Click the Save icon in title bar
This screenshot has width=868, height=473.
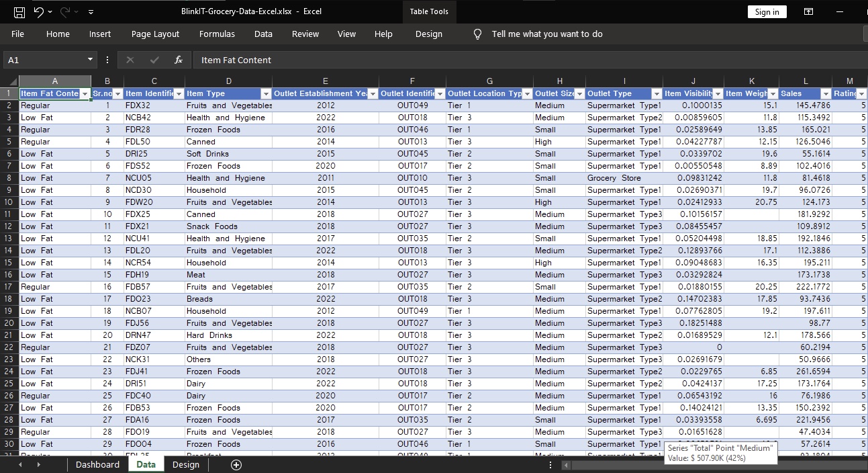pyautogui.click(x=19, y=12)
